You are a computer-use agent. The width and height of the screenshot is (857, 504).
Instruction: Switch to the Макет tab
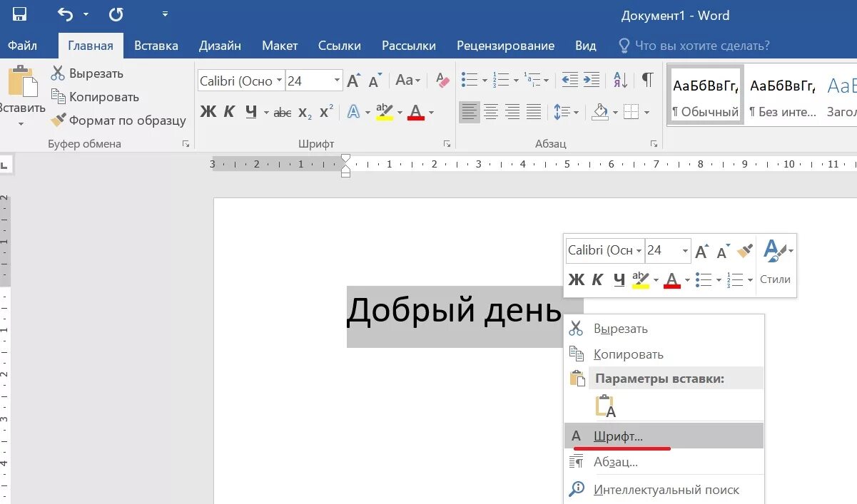click(x=280, y=45)
